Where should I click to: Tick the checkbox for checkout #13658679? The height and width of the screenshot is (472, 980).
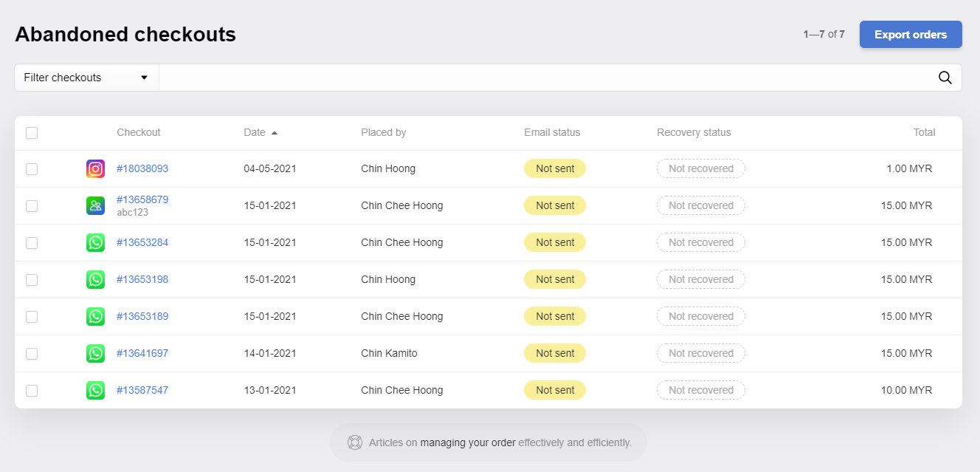click(x=32, y=206)
